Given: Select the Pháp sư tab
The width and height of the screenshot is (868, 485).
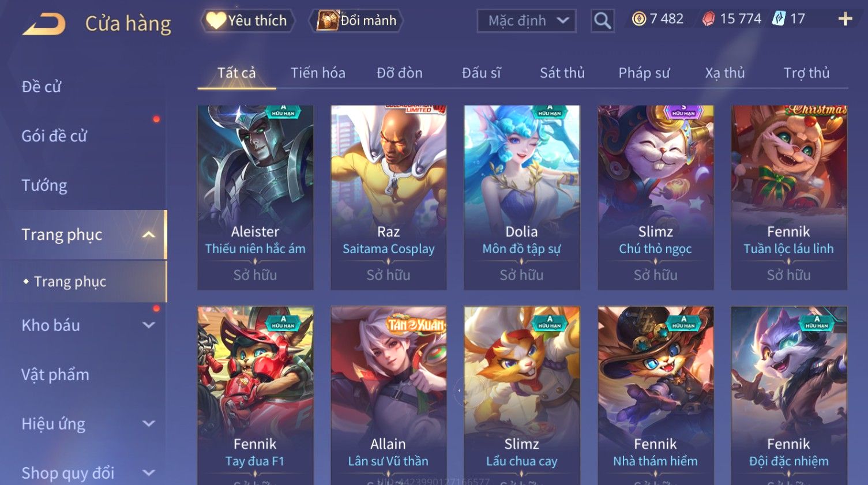Looking at the screenshot, I should tap(644, 73).
